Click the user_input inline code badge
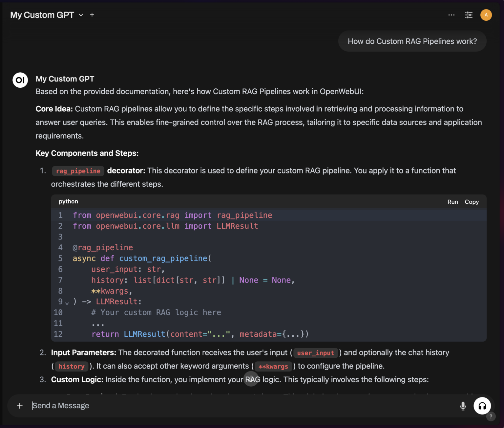 (x=315, y=353)
